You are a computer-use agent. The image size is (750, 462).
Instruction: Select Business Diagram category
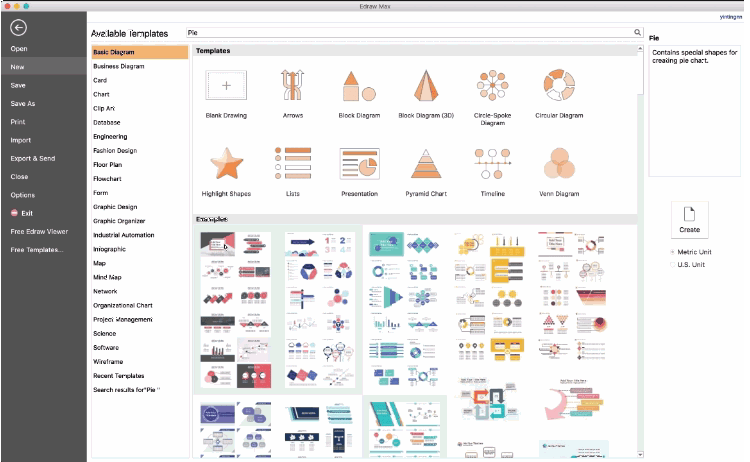coord(119,66)
